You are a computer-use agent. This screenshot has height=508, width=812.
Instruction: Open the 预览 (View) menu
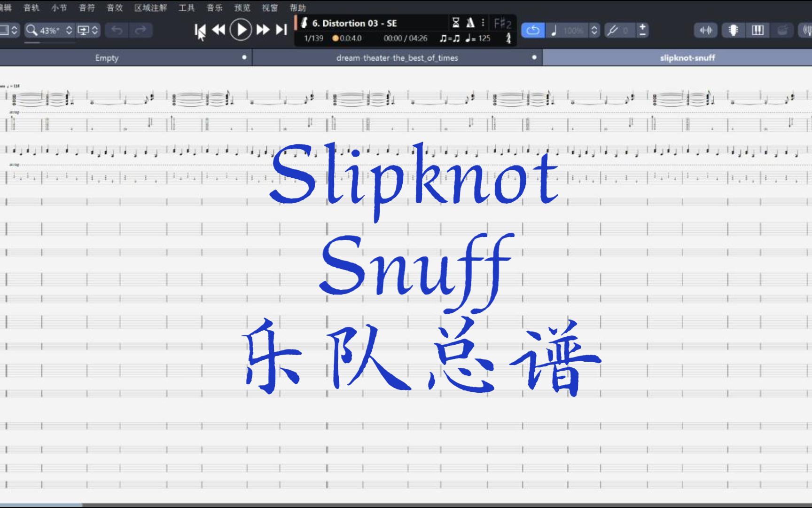[242, 8]
